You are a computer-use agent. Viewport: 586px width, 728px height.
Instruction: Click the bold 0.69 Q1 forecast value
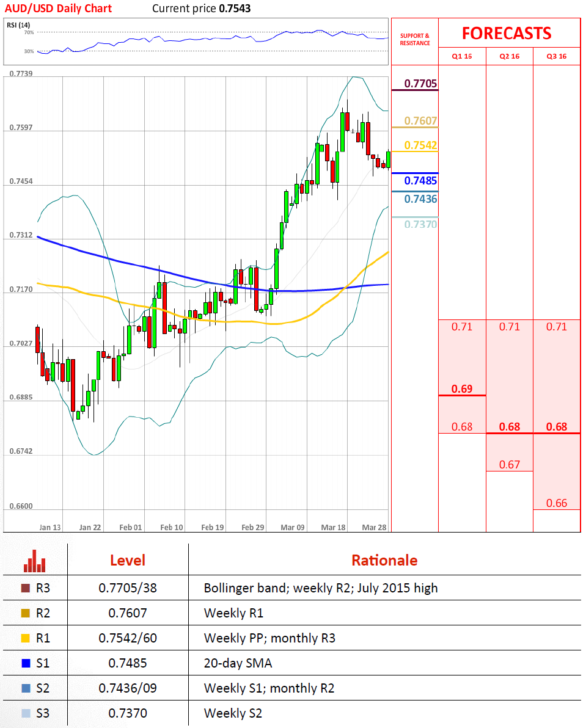click(462, 388)
